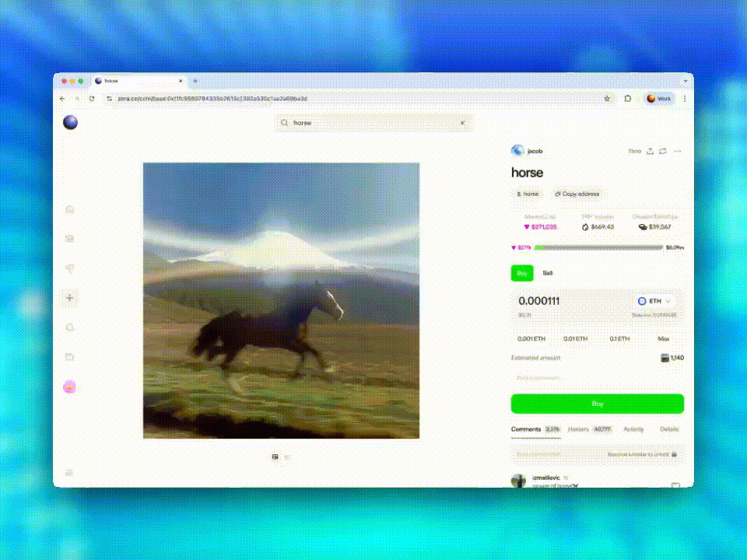Choose the 0.001 ETH preset
Image resolution: width=747 pixels, height=560 pixels.
[531, 338]
